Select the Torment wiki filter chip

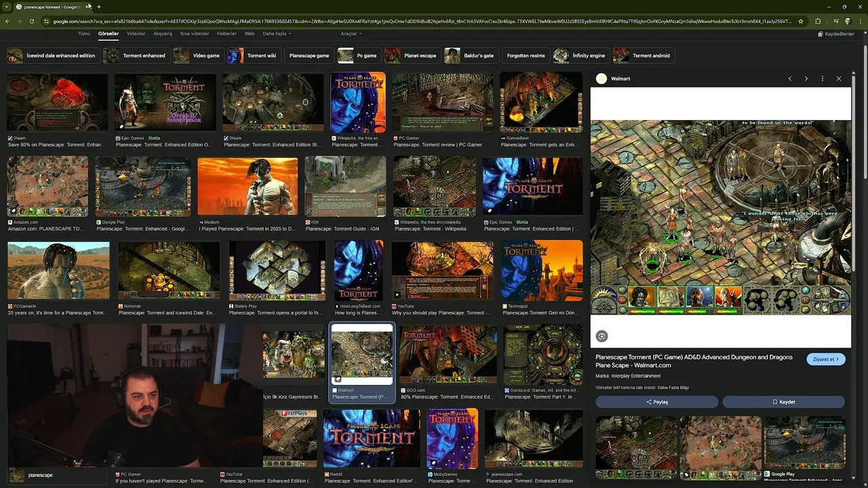coord(254,56)
